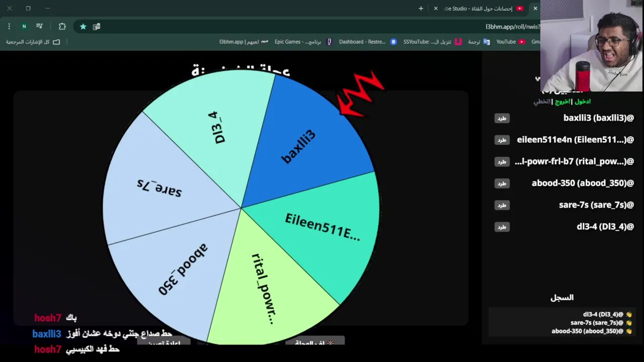The width and height of the screenshot is (644, 362).
Task: Click log entry dl3-4 (Dl3_4)@
Action: (x=603, y=315)
